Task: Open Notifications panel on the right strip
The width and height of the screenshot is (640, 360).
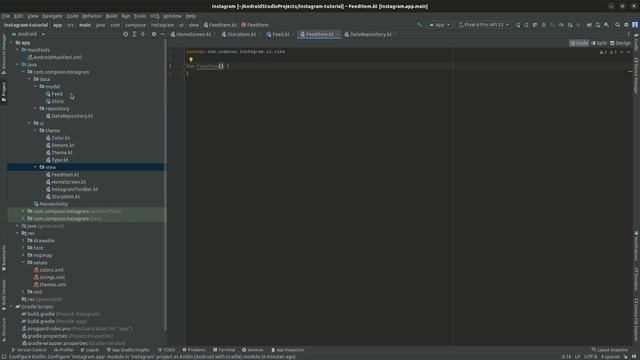Action: tap(636, 246)
